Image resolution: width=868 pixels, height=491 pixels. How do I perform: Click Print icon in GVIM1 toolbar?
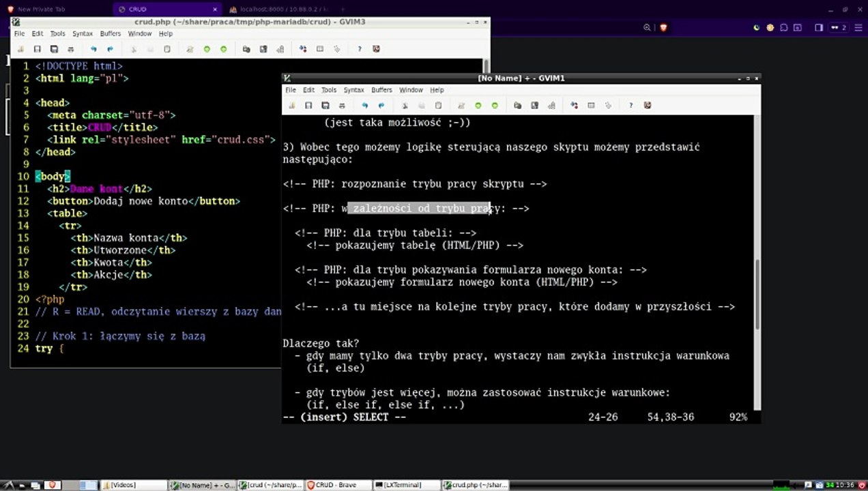pos(342,106)
